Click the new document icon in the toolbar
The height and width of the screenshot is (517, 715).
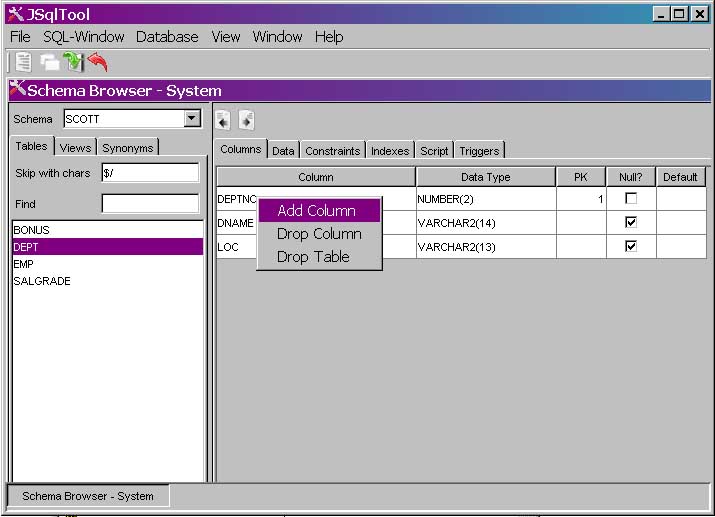click(23, 62)
